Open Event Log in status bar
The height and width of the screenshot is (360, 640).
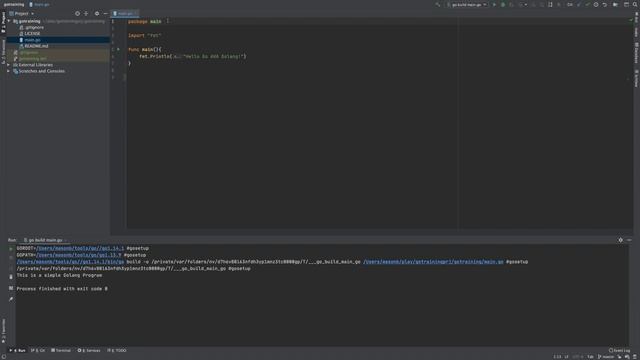click(x=620, y=350)
